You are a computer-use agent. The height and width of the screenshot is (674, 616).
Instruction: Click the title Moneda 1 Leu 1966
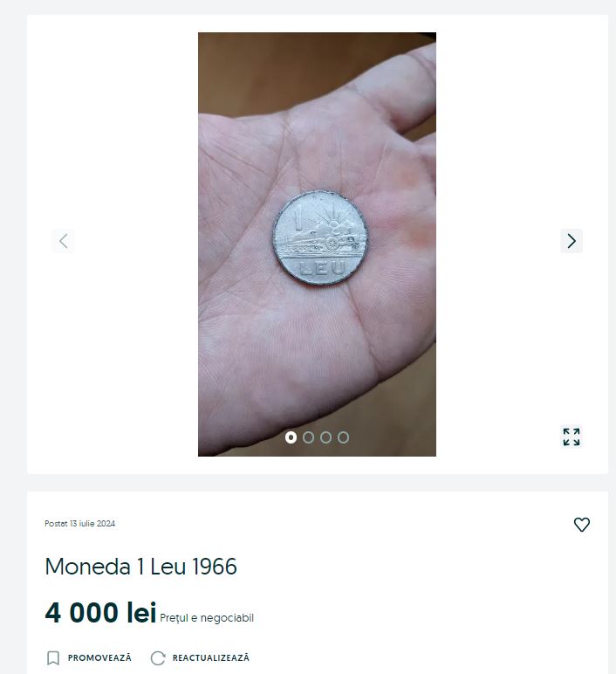(x=140, y=566)
